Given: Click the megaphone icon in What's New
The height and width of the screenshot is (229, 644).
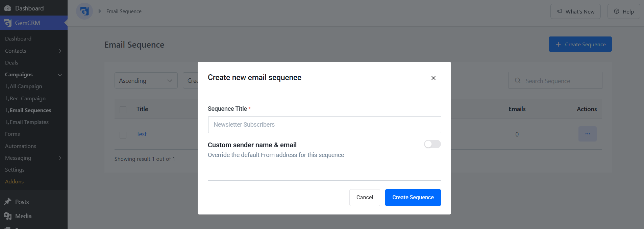Looking at the screenshot, I should click(560, 11).
